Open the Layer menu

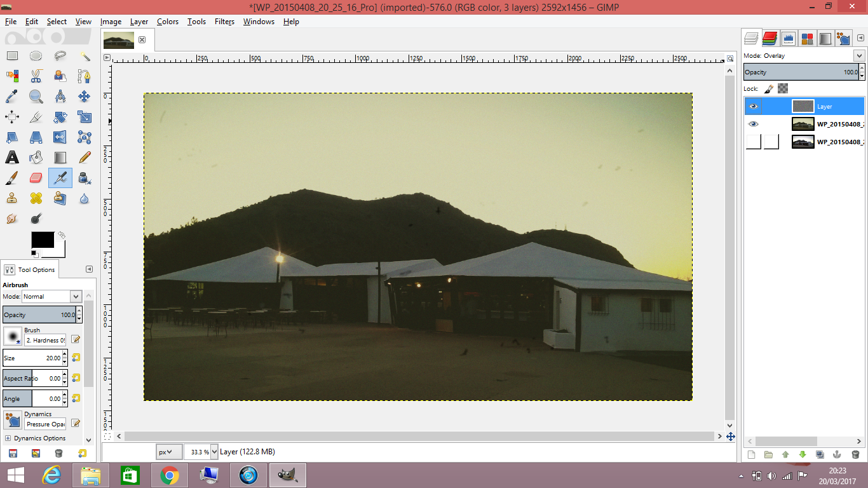139,21
